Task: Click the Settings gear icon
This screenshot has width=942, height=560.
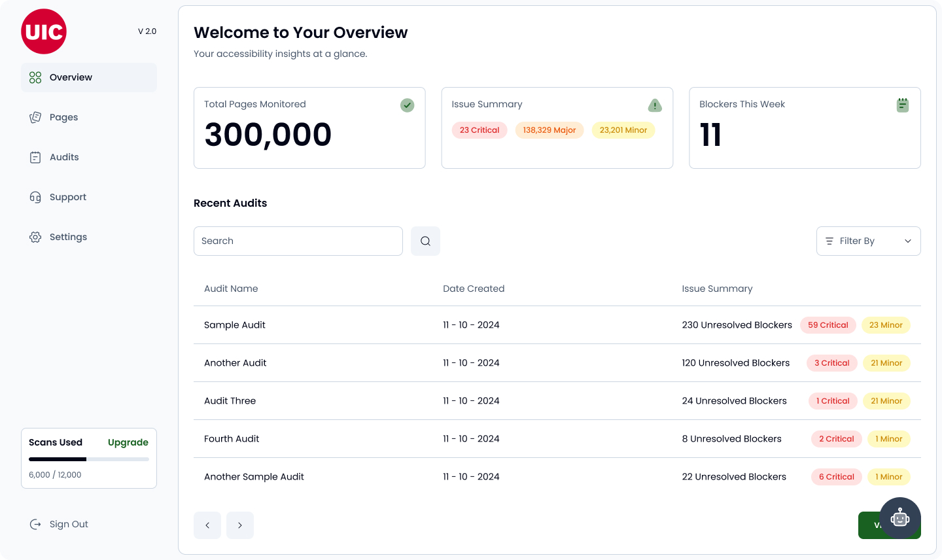Action: (35, 237)
